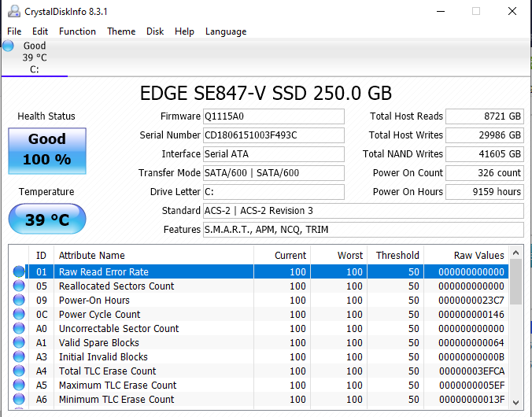Viewport: 532px width, 417px height.
Task: Click the EDGE SE847-V SSD 250.0 GB title
Action: (x=266, y=93)
